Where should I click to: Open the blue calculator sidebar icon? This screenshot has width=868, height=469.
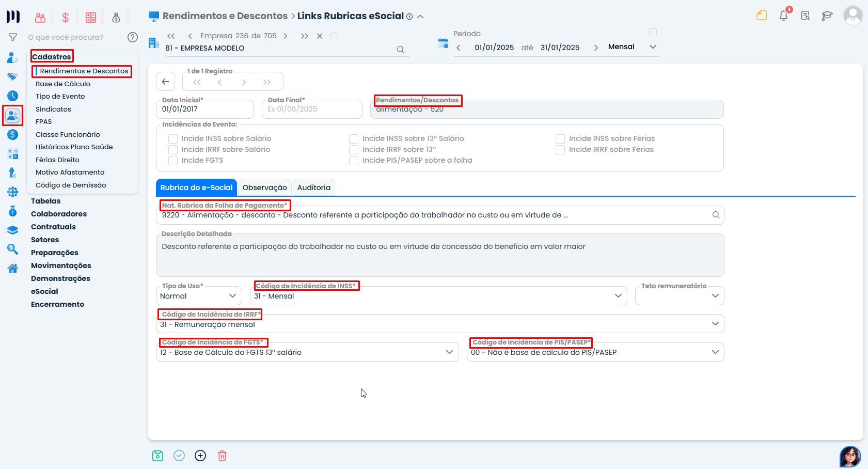pos(13,154)
